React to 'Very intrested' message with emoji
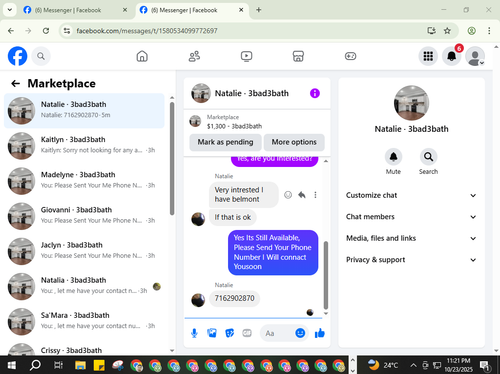This screenshot has width=500, height=374. [x=288, y=195]
